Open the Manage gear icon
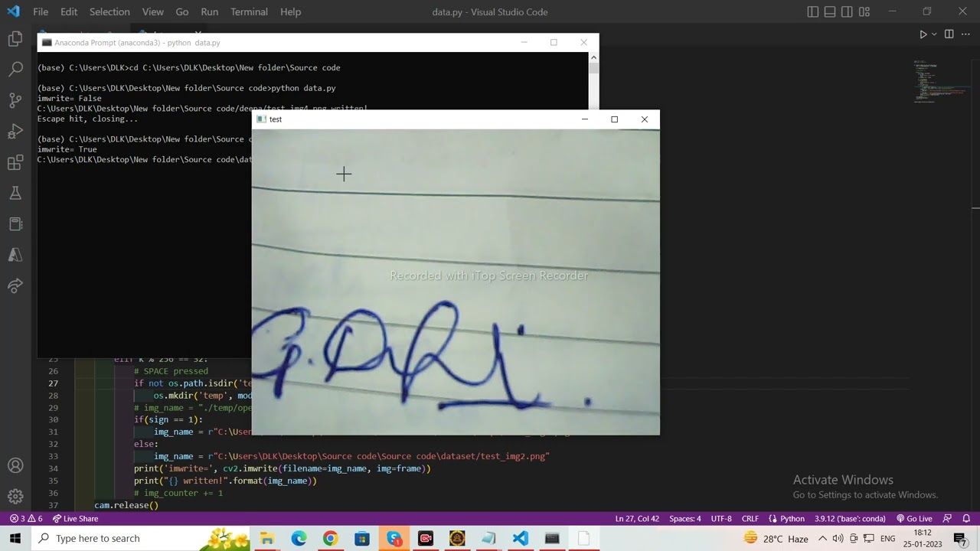 [x=15, y=497]
